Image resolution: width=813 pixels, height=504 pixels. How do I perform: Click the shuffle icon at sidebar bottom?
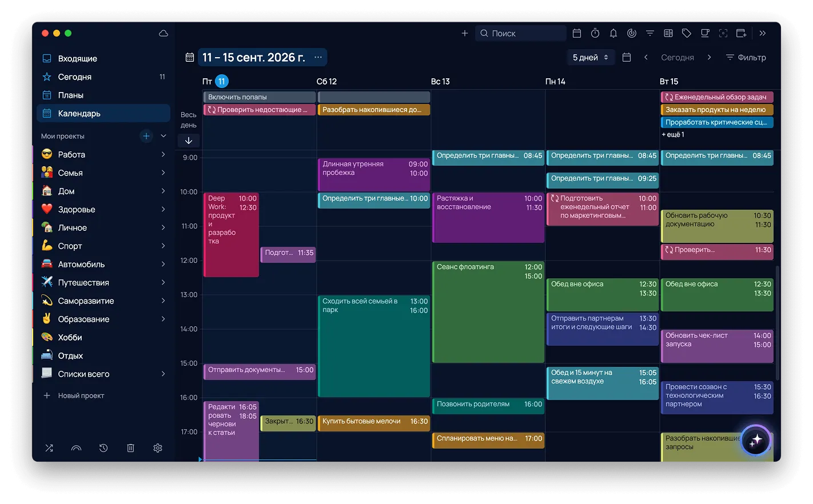click(x=49, y=448)
